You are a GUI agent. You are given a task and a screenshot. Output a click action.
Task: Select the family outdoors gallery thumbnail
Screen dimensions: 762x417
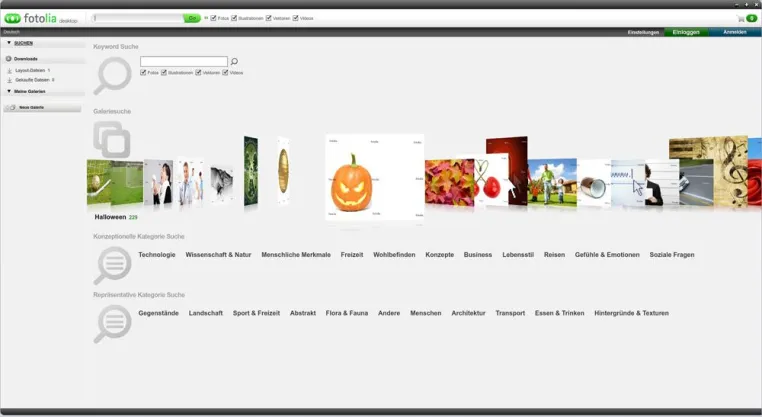pos(552,182)
